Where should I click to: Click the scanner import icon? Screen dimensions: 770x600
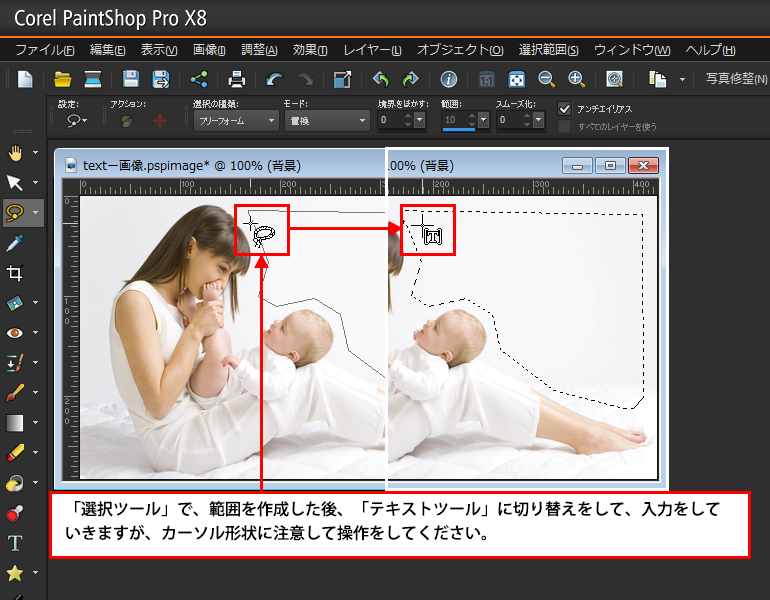92,79
